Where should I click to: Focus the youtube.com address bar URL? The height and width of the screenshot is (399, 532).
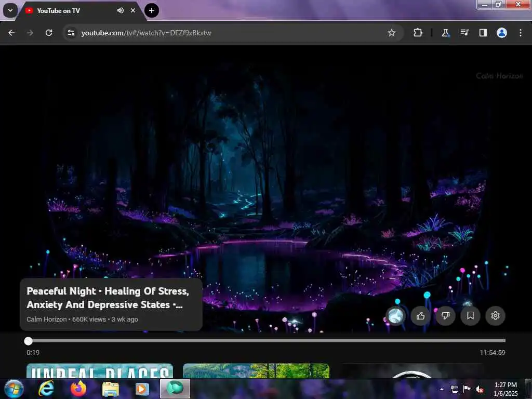146,33
